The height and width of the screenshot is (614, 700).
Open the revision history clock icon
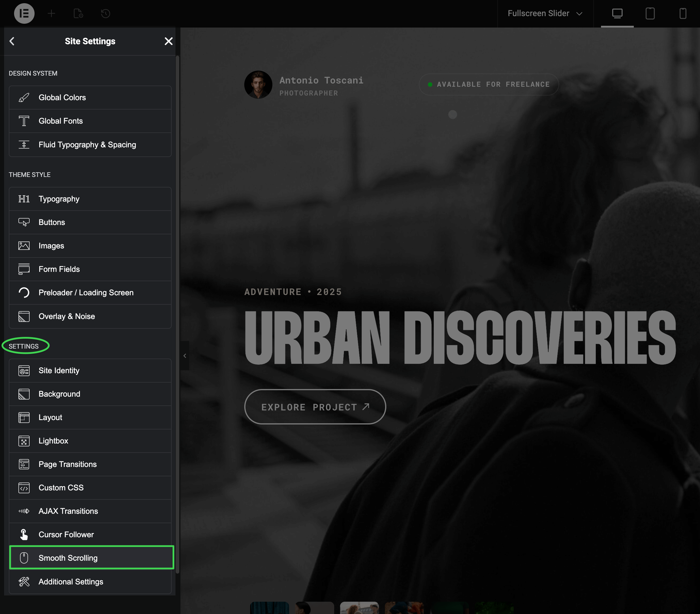point(105,14)
